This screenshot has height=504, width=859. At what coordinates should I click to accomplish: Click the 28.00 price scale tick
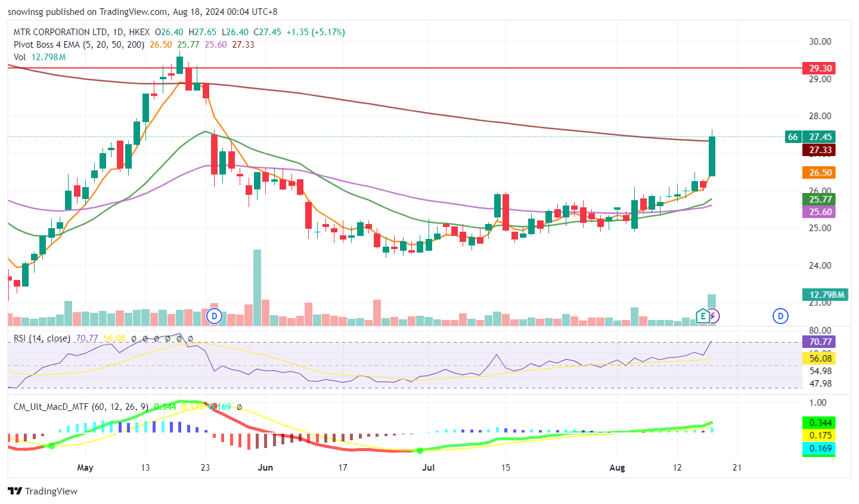click(820, 116)
